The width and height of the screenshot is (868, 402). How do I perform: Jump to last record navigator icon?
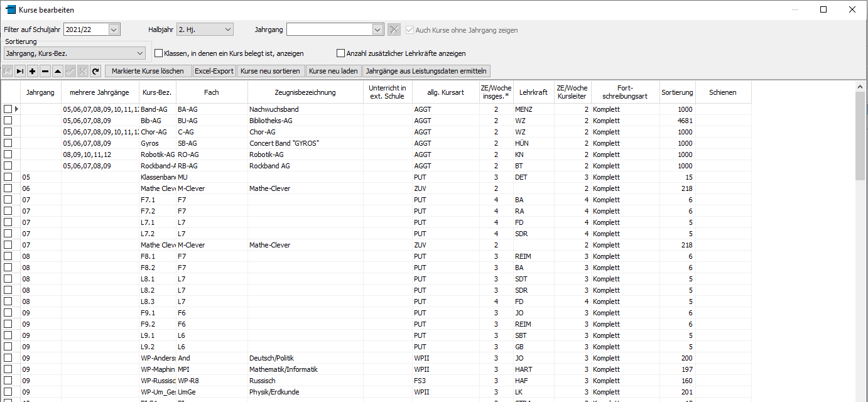20,71
